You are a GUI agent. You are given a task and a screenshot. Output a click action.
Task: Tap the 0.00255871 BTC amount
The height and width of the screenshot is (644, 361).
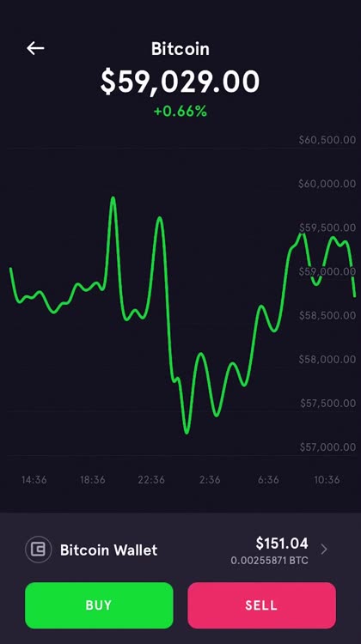[x=269, y=560]
